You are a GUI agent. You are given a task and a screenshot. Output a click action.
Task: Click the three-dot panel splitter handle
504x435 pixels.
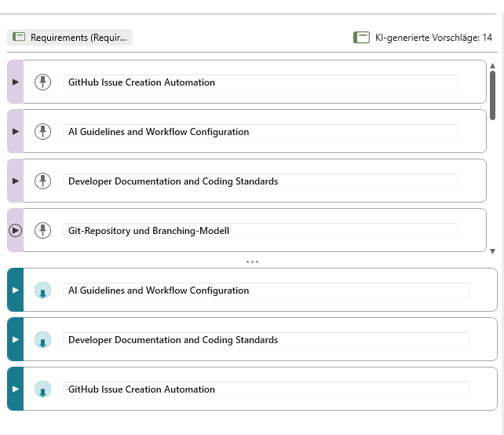252,261
